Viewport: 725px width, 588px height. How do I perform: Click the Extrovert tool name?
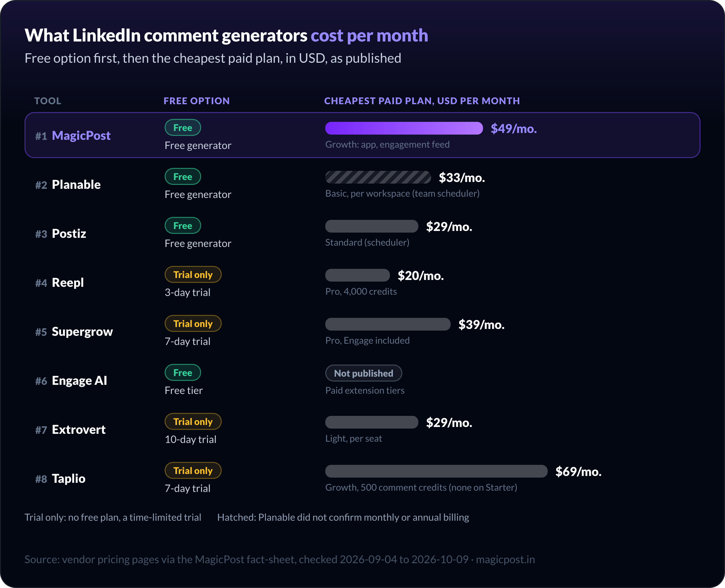79,430
